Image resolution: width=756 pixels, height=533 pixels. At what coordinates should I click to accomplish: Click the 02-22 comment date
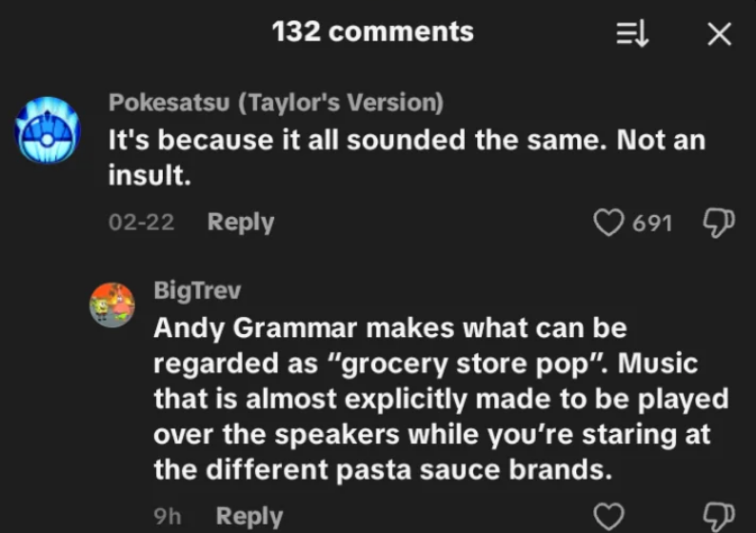pos(142,223)
